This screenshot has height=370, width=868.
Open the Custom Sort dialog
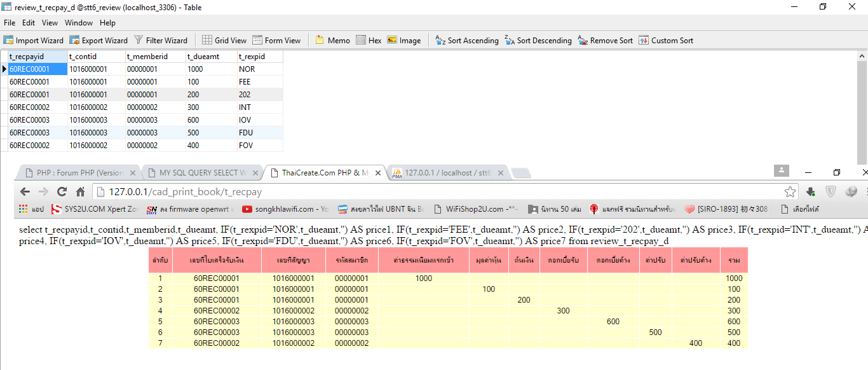point(666,40)
